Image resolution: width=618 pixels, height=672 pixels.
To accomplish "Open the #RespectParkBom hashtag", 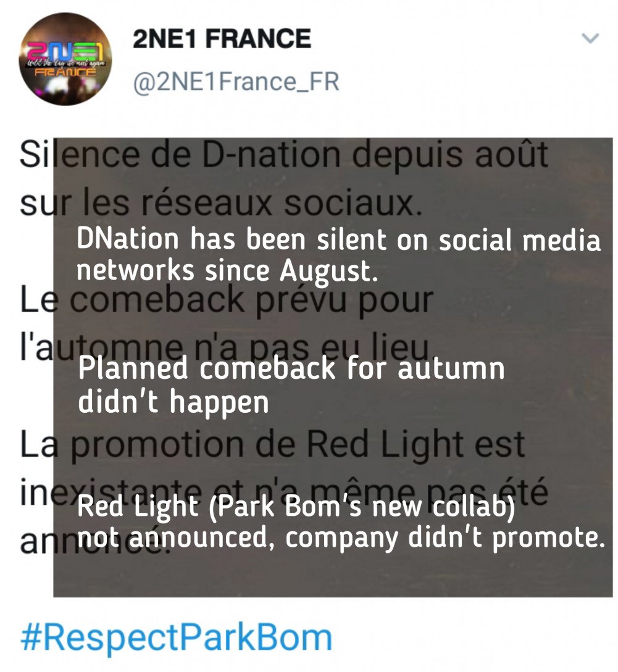I will point(176,637).
